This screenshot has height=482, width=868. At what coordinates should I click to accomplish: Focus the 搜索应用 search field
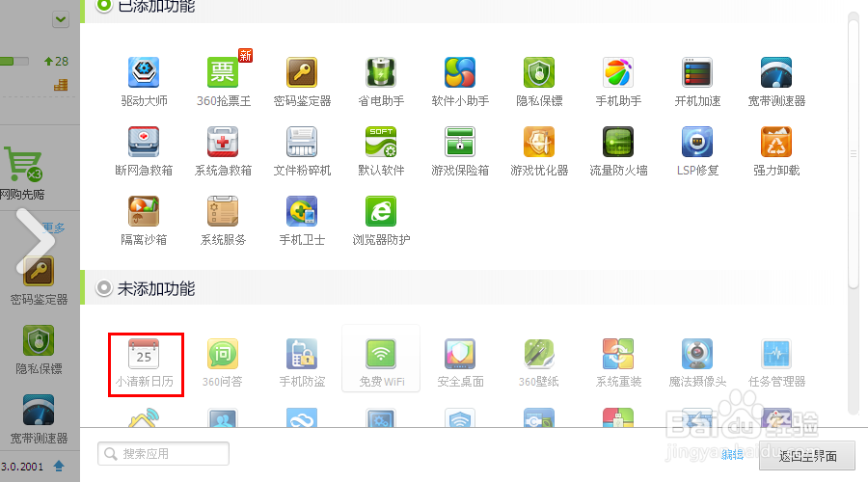click(163, 454)
